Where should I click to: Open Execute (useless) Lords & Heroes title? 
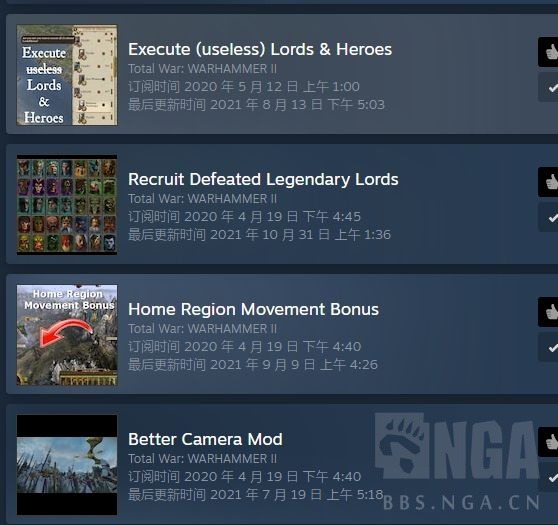click(x=260, y=49)
